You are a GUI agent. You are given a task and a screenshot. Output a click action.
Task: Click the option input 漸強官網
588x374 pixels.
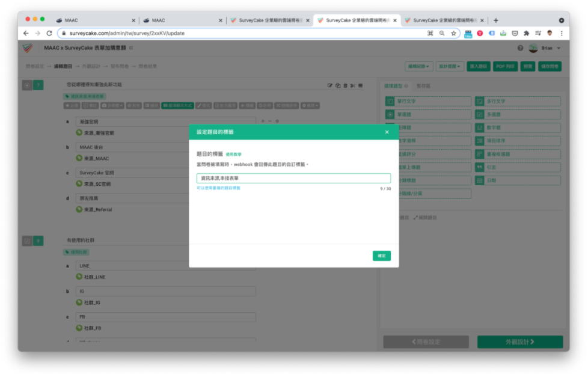pyautogui.click(x=166, y=121)
